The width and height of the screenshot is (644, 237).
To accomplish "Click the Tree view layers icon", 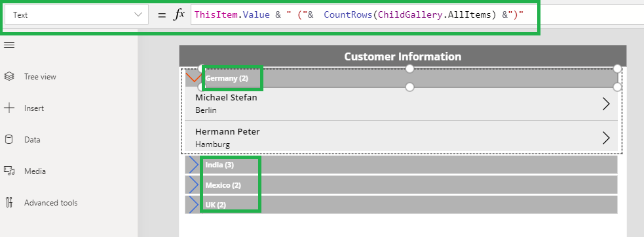I will click(9, 77).
